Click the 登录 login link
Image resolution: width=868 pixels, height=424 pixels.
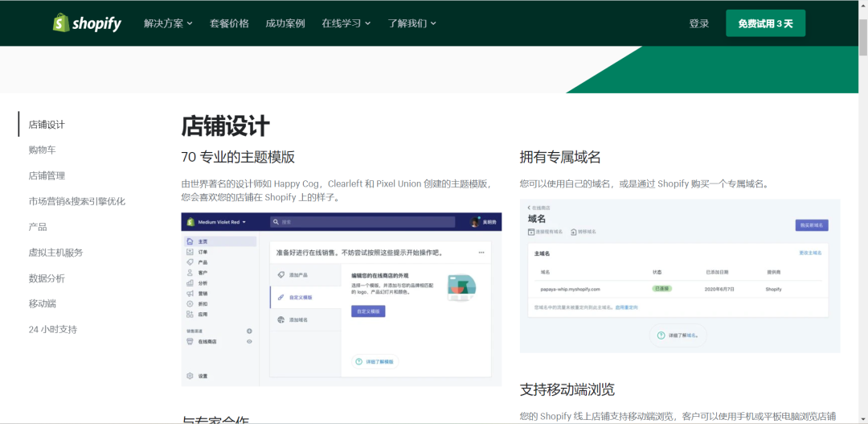698,23
